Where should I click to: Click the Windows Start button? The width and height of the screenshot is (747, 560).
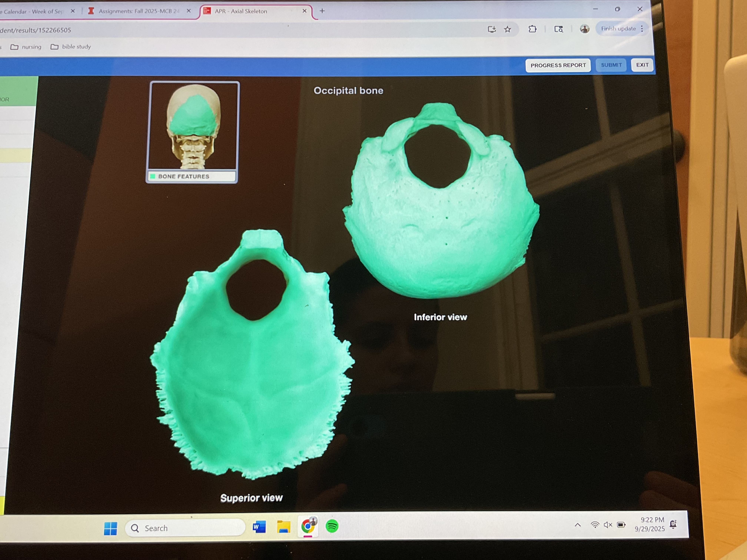[110, 528]
